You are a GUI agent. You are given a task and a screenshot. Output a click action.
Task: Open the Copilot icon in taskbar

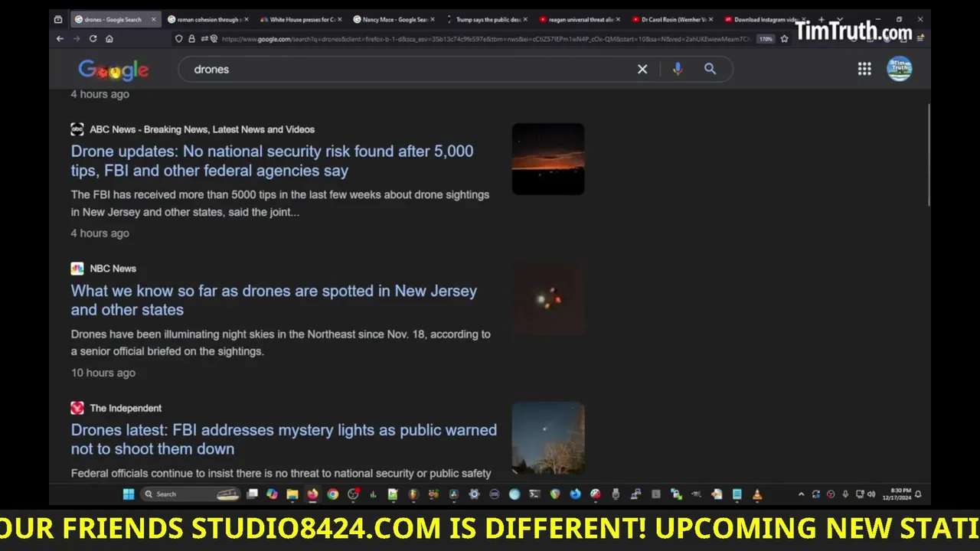[272, 494]
